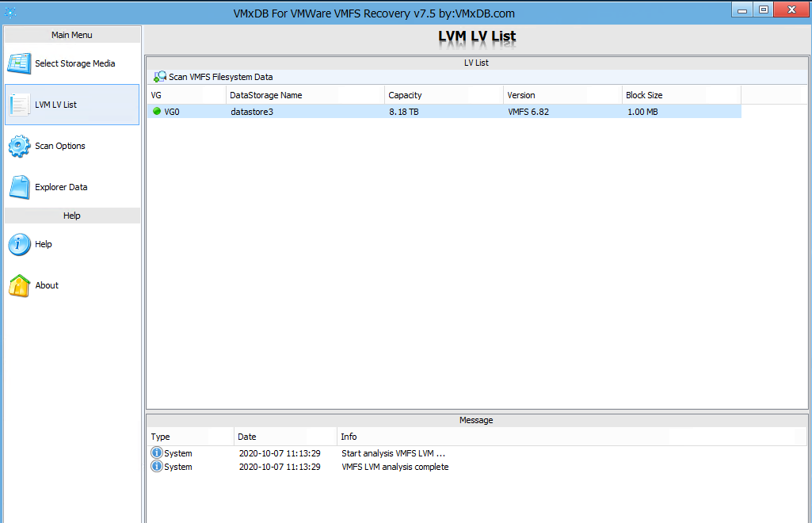This screenshot has width=812, height=523.
Task: Minimize the VMxDB window
Action: (742, 10)
